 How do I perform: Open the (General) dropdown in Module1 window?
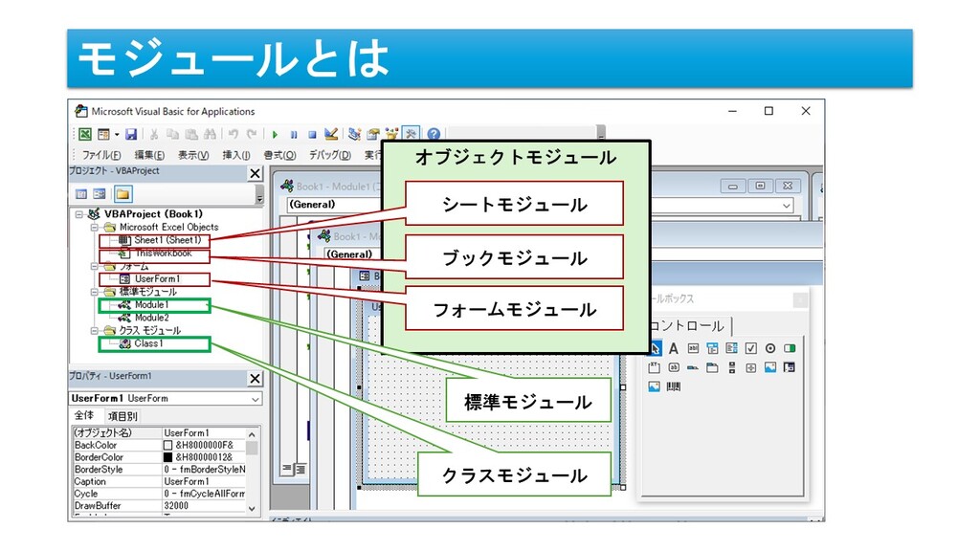pos(334,205)
